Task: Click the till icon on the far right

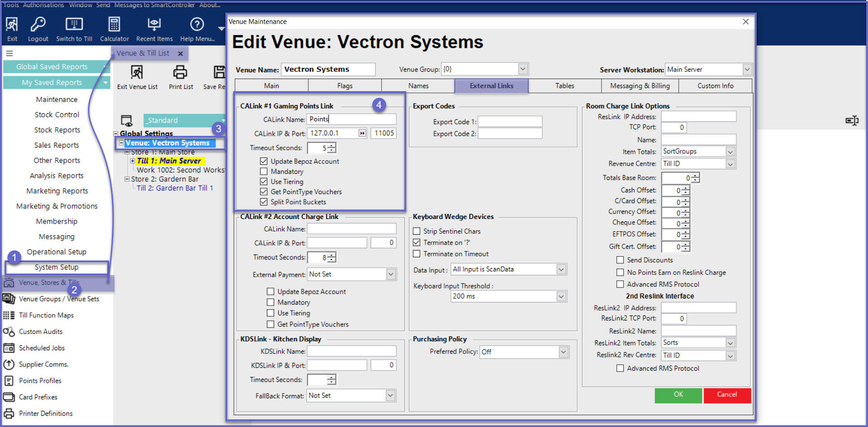Action: 852,121
